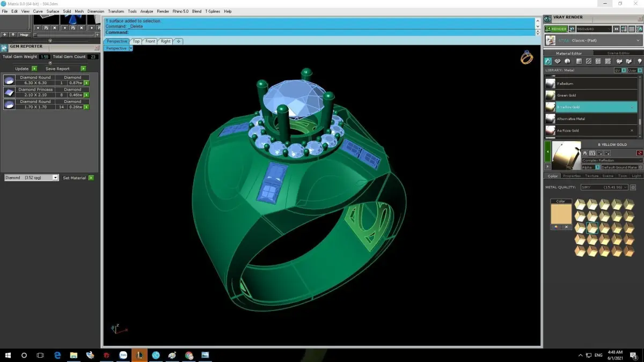
Task: Open the color wheel picker under Color
Action: 556,227
